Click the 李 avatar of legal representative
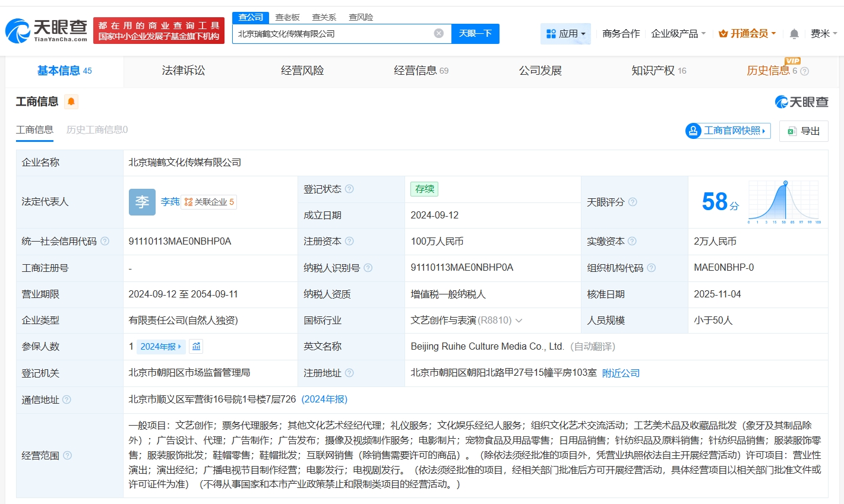844x504 pixels. (x=142, y=202)
